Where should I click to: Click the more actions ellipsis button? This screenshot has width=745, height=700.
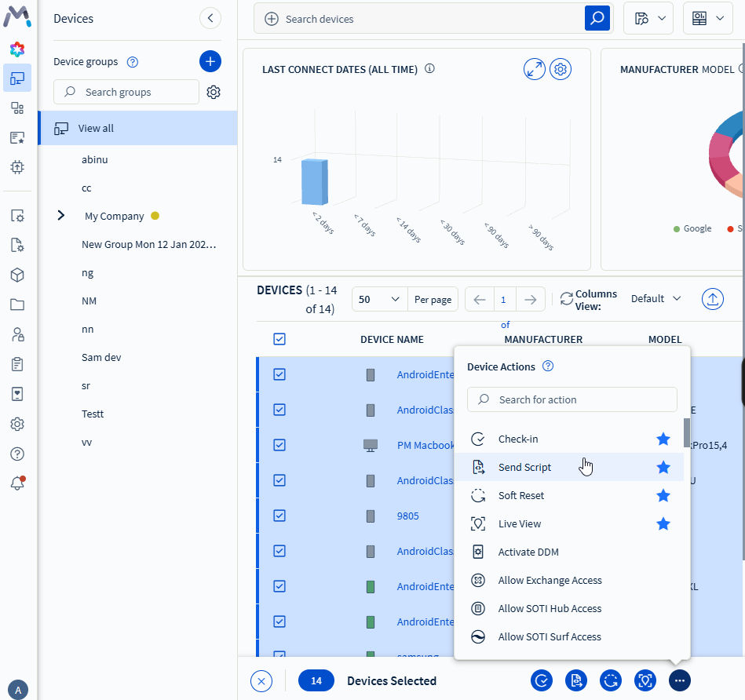[x=680, y=680]
